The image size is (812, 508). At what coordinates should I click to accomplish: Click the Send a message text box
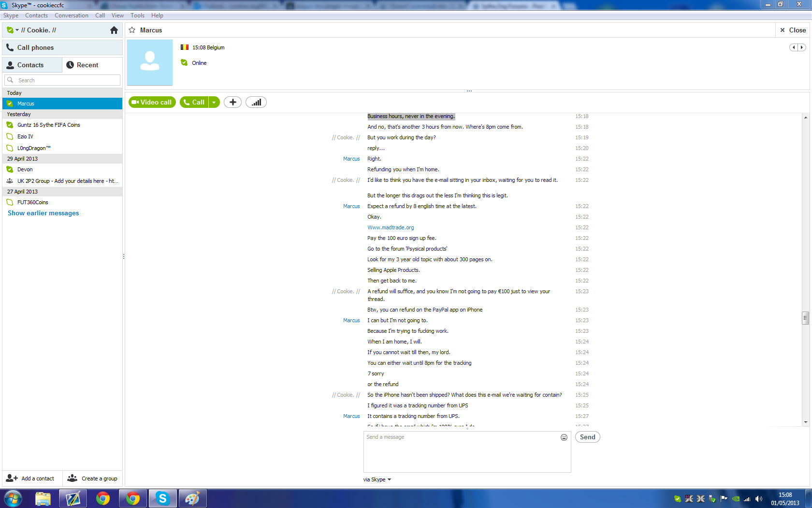pos(467,452)
